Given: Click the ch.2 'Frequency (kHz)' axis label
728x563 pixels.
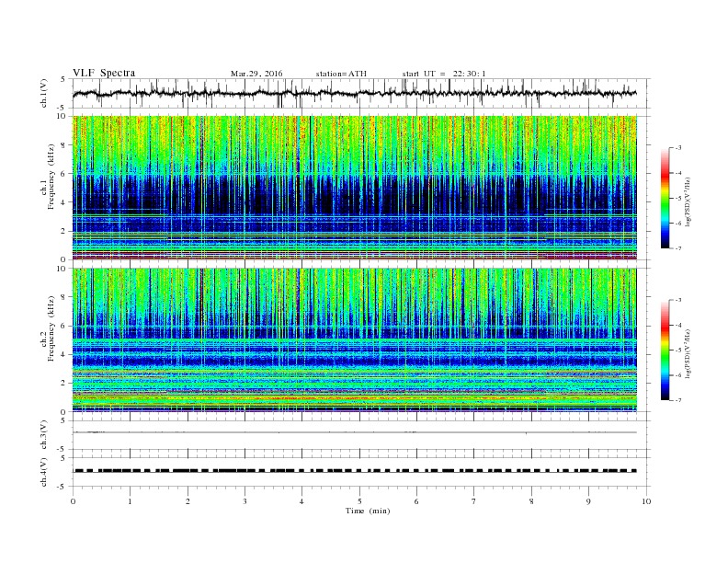Looking at the screenshot, I should tap(51, 327).
